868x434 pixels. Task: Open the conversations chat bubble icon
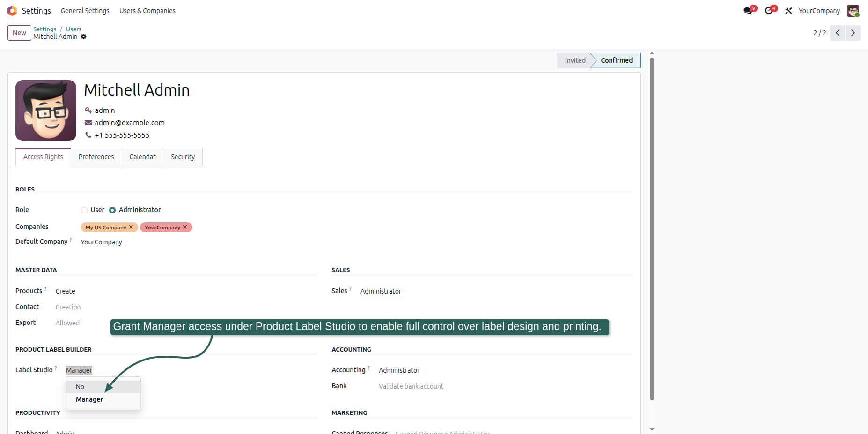[748, 11]
